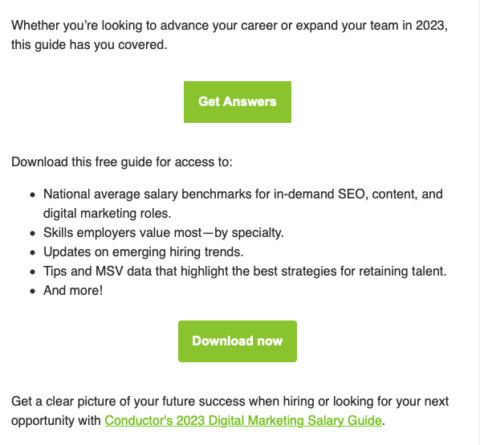Click the words 'opportunity with' before the link
The width and height of the screenshot is (480, 445).
(x=56, y=421)
